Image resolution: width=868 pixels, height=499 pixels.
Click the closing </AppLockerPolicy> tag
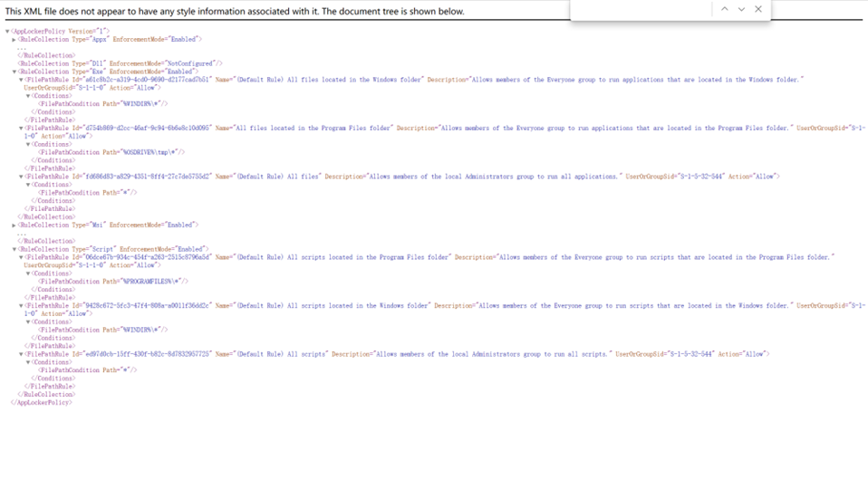point(42,403)
